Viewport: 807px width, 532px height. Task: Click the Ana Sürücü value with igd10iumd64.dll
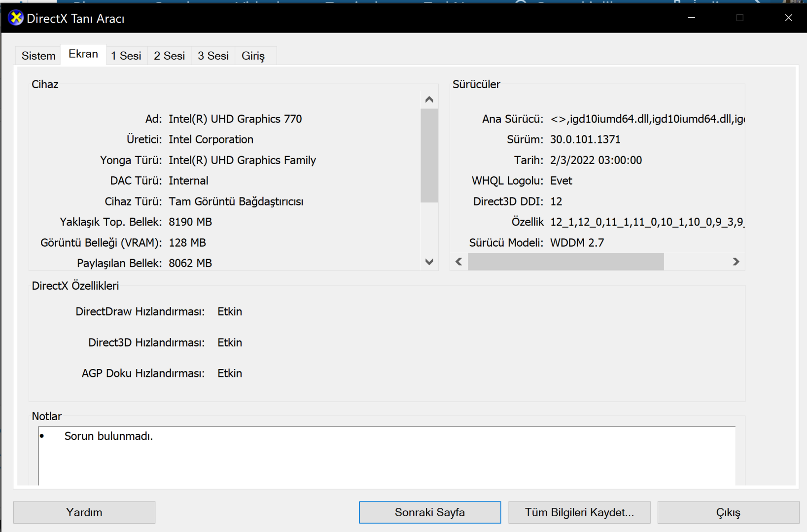(x=647, y=119)
